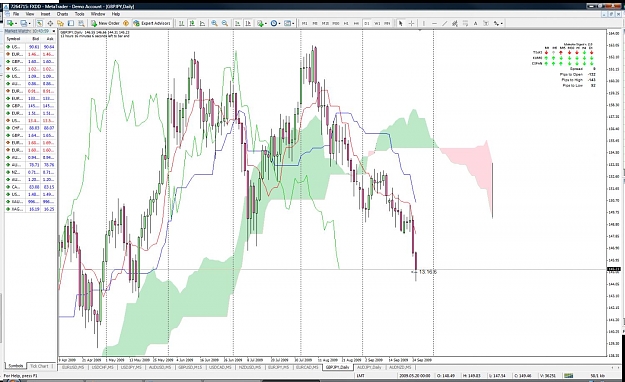Select the M30 timeframe button
The image size is (625, 382).
[336, 24]
